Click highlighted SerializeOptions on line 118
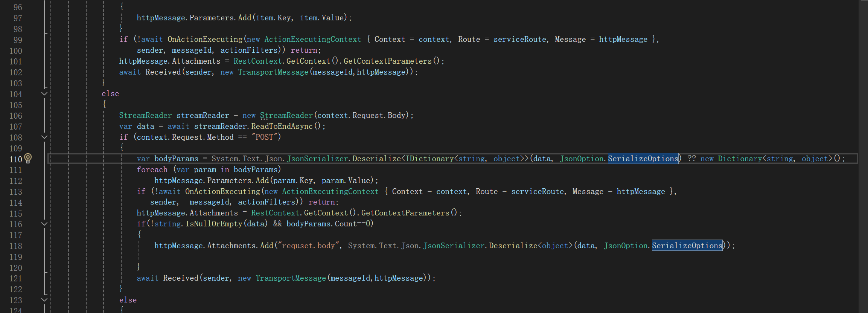The width and height of the screenshot is (868, 313). (x=687, y=246)
